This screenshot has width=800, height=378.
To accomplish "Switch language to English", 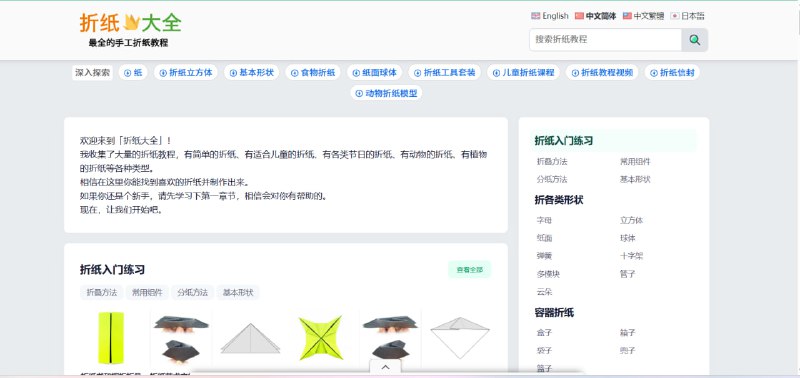I will pos(549,16).
